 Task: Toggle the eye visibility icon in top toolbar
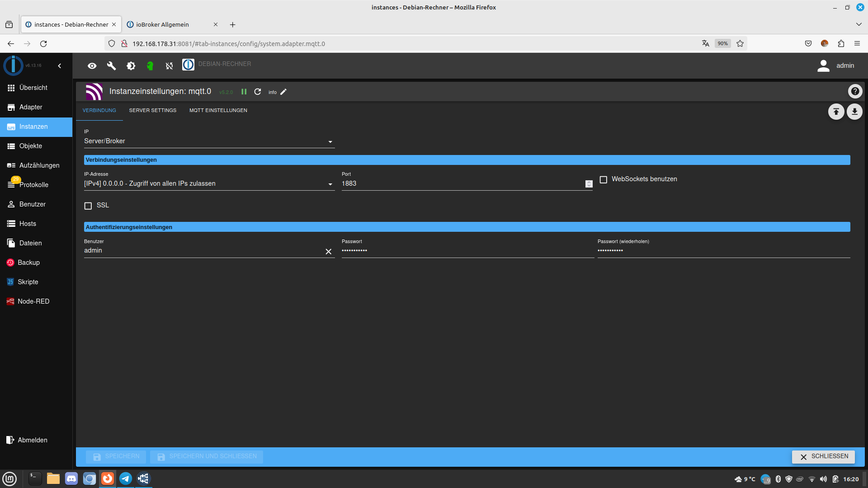click(x=92, y=66)
